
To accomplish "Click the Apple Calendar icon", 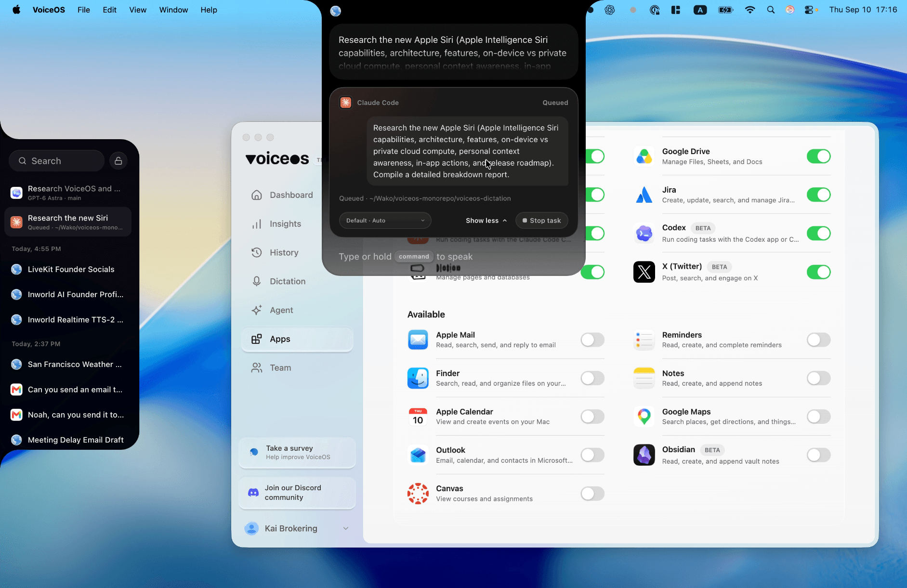I will (x=418, y=417).
